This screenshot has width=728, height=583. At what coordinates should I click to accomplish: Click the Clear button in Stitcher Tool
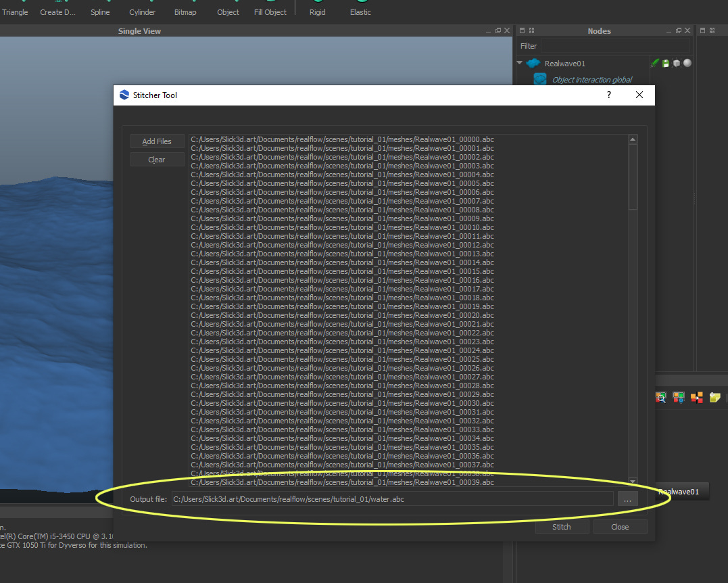point(157,160)
